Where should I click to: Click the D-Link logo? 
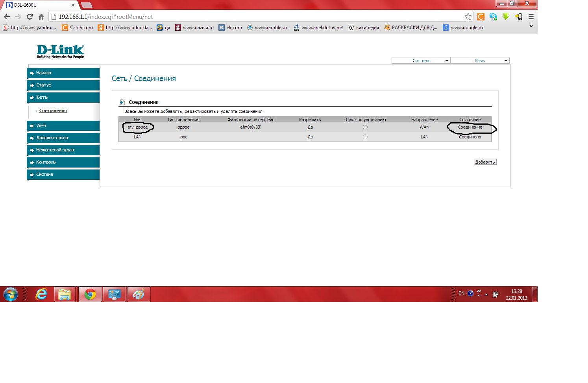click(60, 52)
